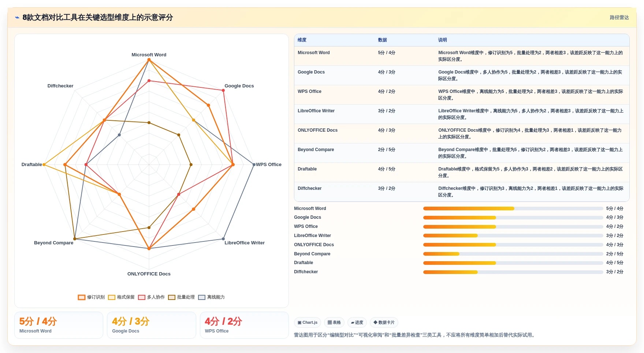The width and height of the screenshot is (644, 353).
Task: Click the Draftable progress bar
Action: tap(513, 263)
